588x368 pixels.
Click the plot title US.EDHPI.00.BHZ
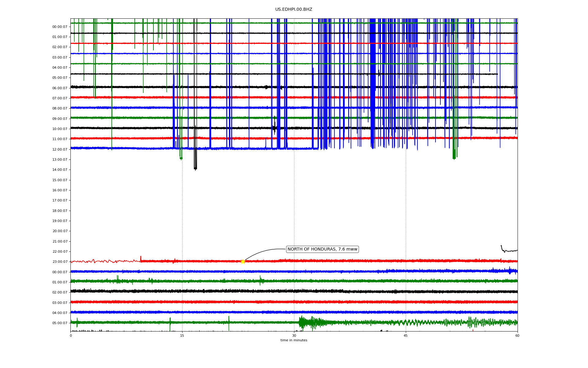point(294,10)
